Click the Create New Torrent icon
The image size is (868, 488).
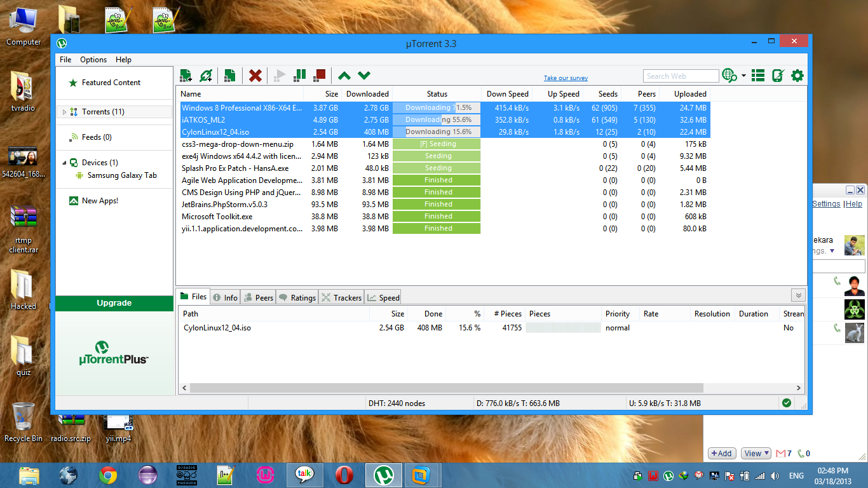[230, 76]
